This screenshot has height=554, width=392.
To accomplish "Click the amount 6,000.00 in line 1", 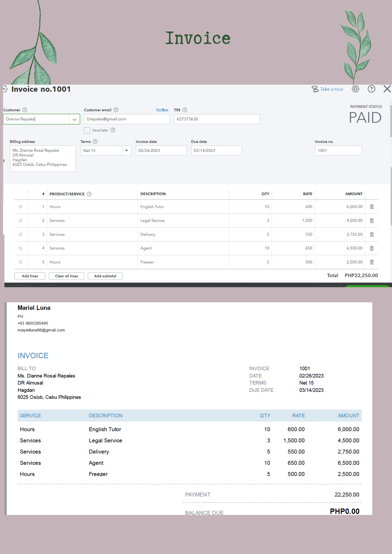I will pyautogui.click(x=354, y=207).
